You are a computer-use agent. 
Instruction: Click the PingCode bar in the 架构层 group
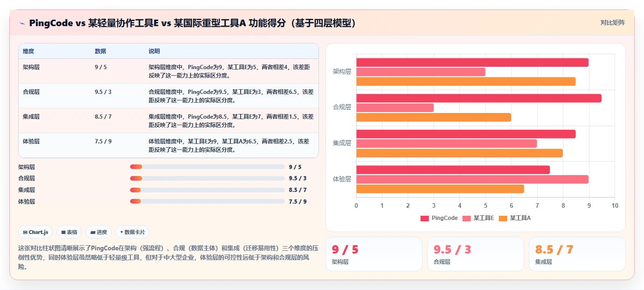472,63
